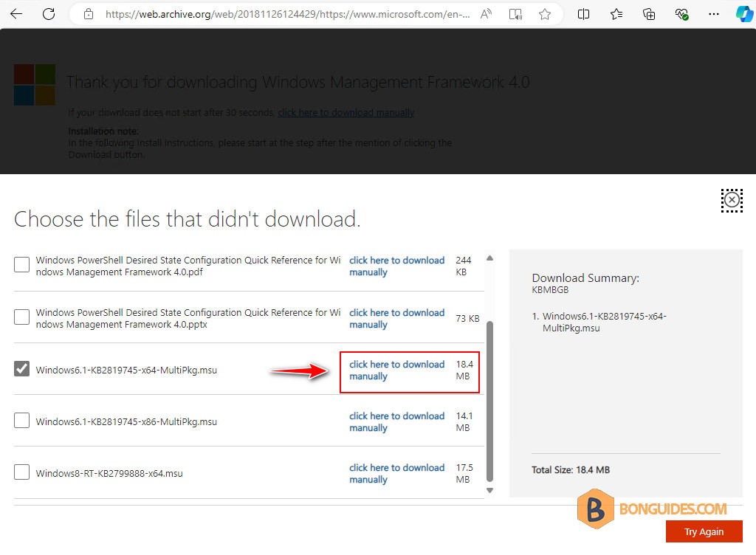This screenshot has width=756, height=555.
Task: Check Windows6.1-KB2819745-x86-MultiPkg.msu checkbox
Action: (x=21, y=421)
